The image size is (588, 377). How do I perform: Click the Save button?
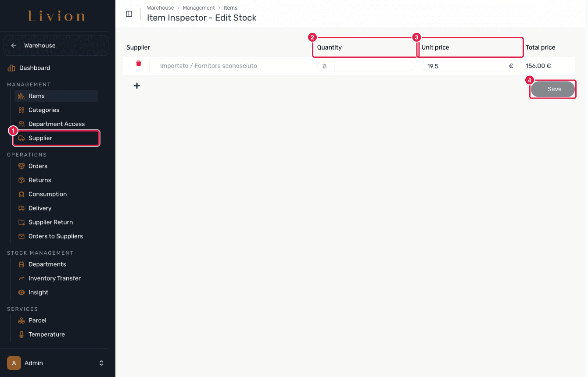pos(552,89)
